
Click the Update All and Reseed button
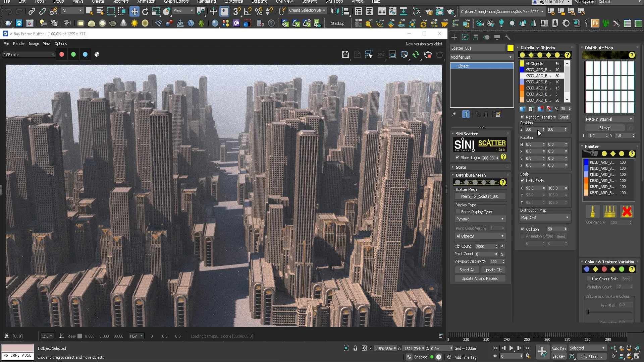click(x=480, y=279)
